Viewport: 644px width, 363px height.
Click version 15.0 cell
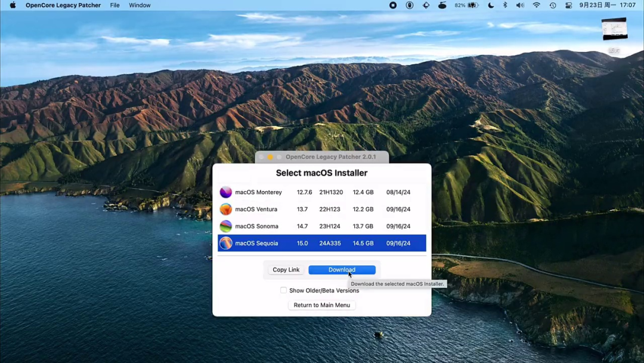point(302,243)
